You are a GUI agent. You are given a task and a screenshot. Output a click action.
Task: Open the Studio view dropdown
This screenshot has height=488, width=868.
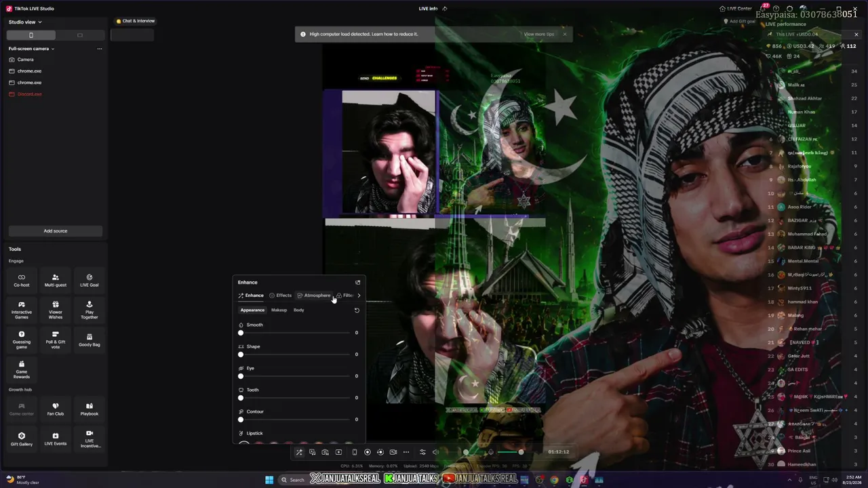click(25, 22)
